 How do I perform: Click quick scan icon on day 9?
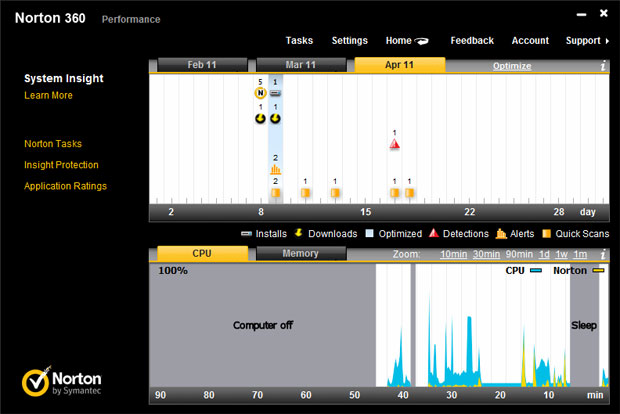coord(276,193)
